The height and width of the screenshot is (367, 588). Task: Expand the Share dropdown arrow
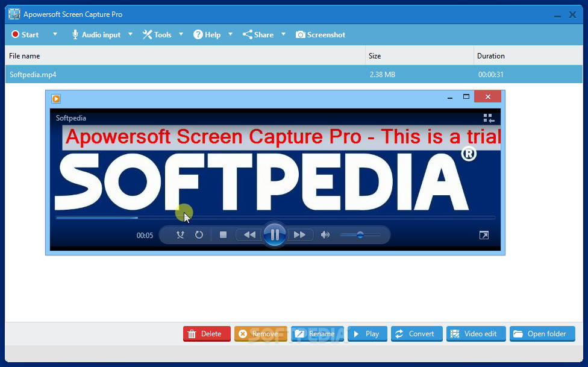(284, 34)
